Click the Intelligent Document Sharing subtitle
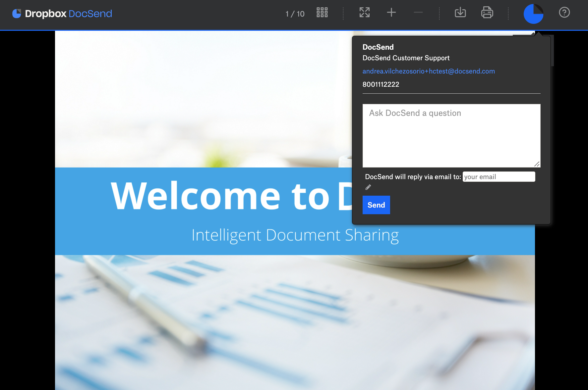The width and height of the screenshot is (588, 390). (x=295, y=235)
